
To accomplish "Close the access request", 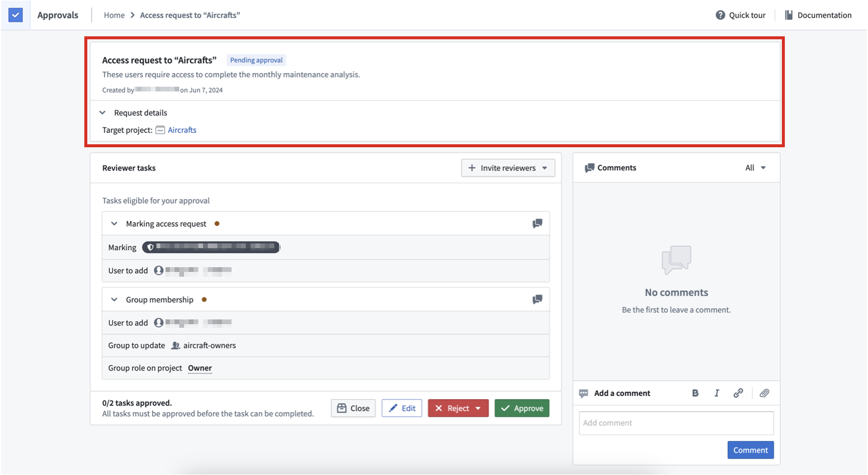I will click(353, 408).
